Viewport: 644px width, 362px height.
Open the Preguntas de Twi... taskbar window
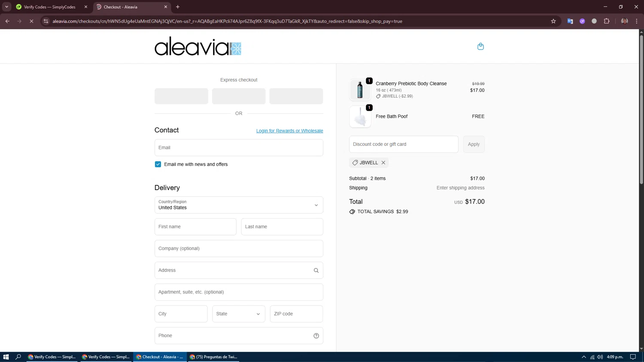(214, 357)
